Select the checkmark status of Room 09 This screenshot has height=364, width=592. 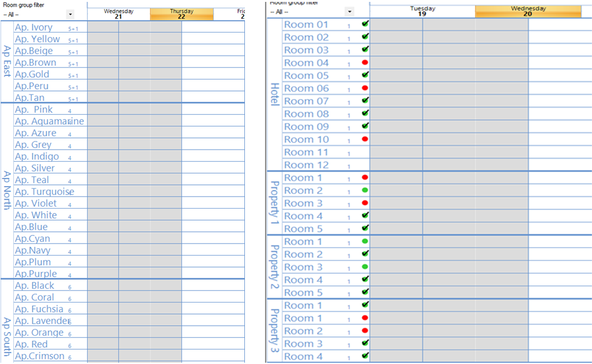pos(365,126)
